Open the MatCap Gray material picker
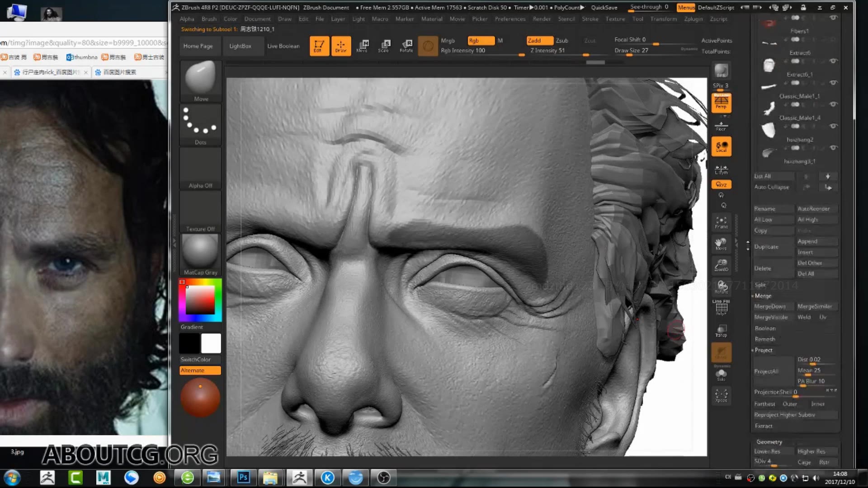The height and width of the screenshot is (488, 868). (x=201, y=255)
